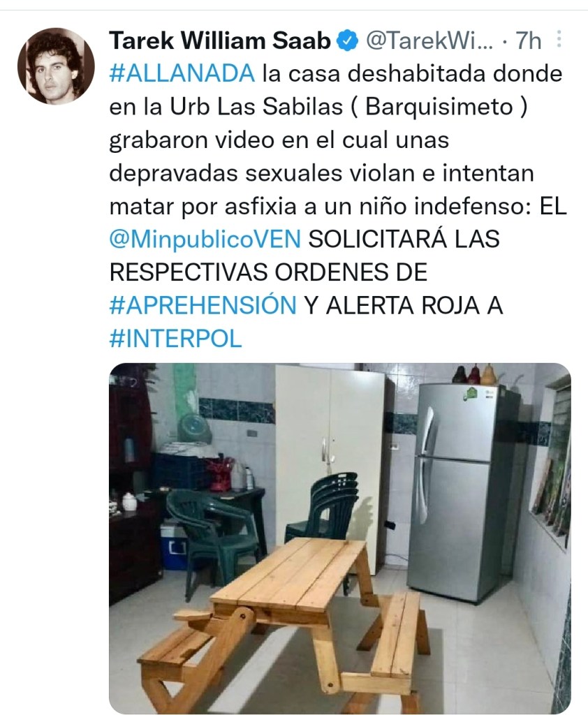
Task: Click the 7h timestamp
Action: (x=529, y=41)
